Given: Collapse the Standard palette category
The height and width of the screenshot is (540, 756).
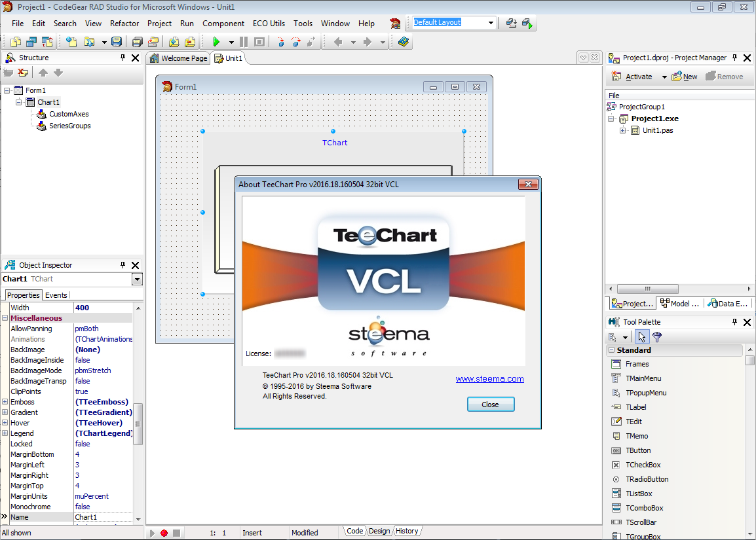Looking at the screenshot, I should [x=611, y=350].
